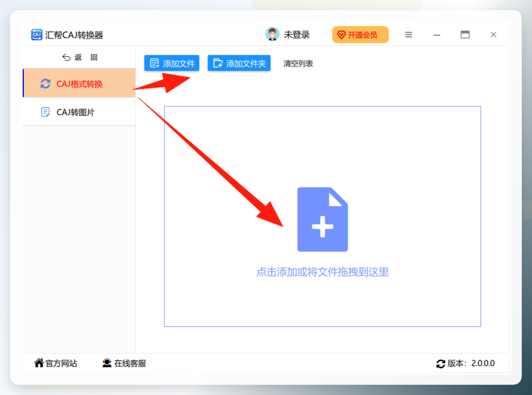
Task: Click the 汇帮CAJ转换器 title text
Action: [74, 35]
